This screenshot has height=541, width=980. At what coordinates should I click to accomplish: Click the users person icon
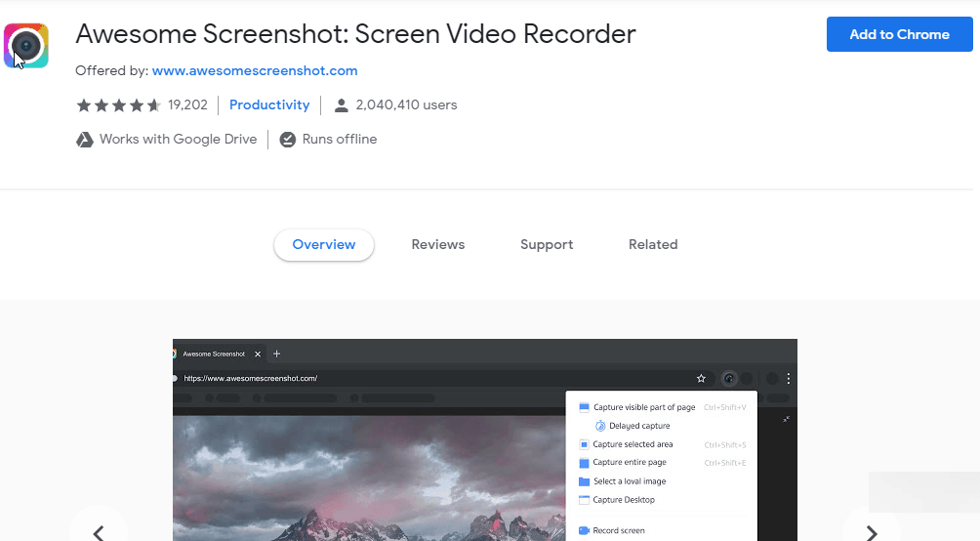pyautogui.click(x=342, y=105)
